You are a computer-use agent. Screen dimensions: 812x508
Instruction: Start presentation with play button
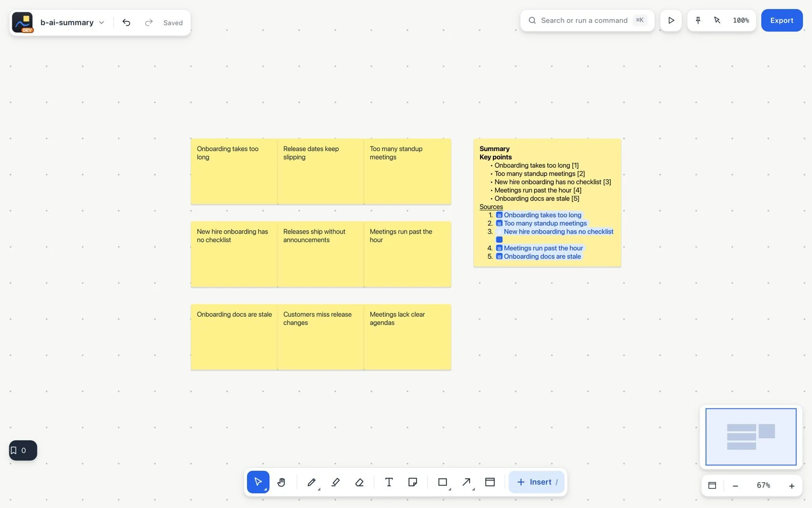coord(671,20)
